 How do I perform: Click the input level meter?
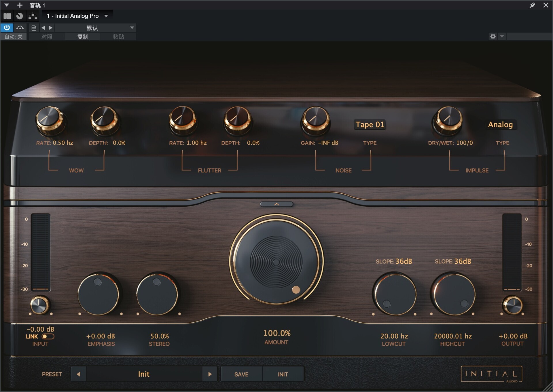coord(41,252)
